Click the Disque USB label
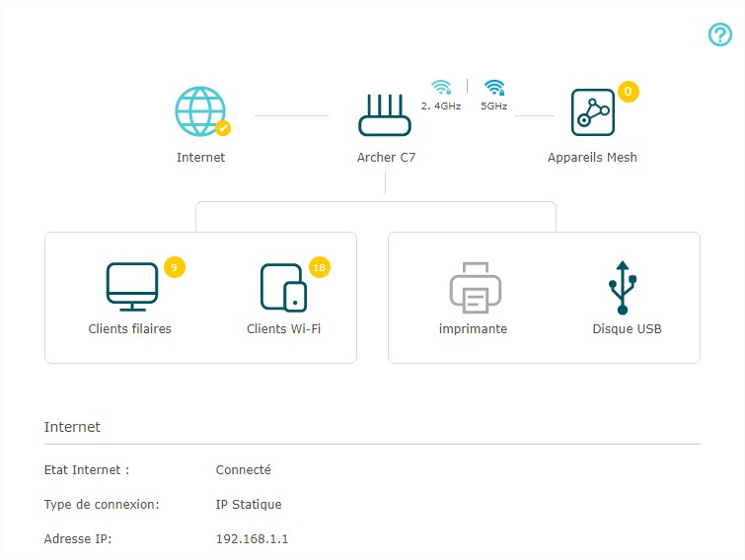Image resolution: width=745 pixels, height=560 pixels. (x=628, y=329)
